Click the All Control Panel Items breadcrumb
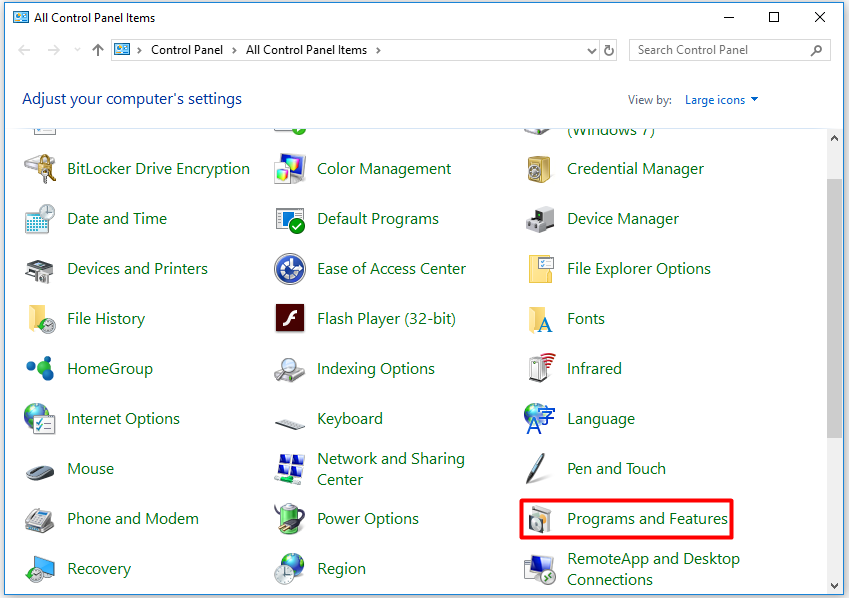This screenshot has height=598, width=849. point(306,50)
